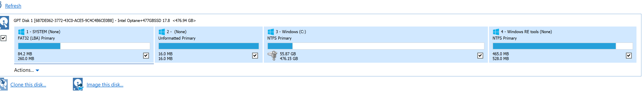Image resolution: width=644 pixels, height=104 pixels.
Task: Click the Windows (C:) usage bar
Action: click(x=375, y=46)
